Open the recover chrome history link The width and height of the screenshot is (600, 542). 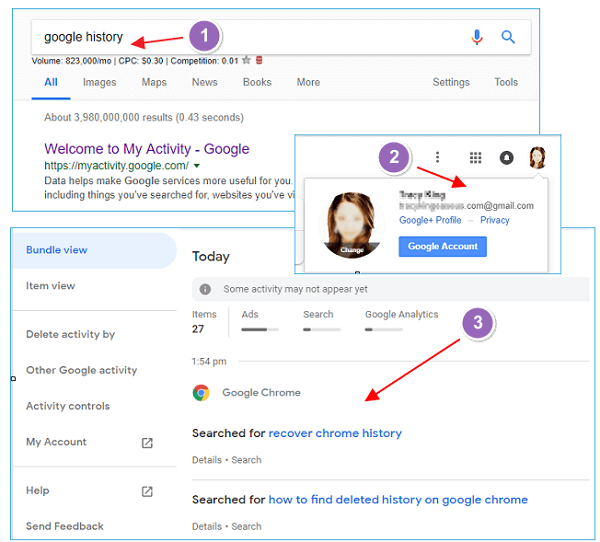[x=335, y=433]
